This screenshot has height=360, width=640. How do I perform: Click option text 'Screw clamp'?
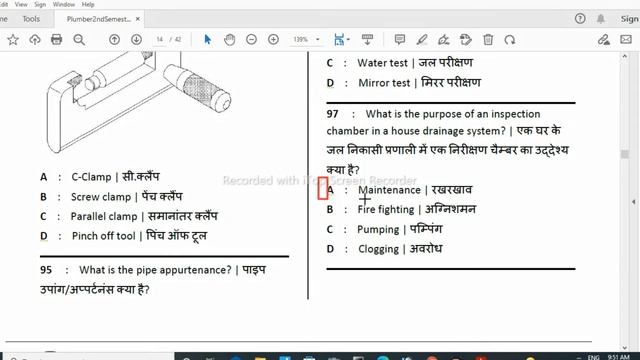coord(101,197)
